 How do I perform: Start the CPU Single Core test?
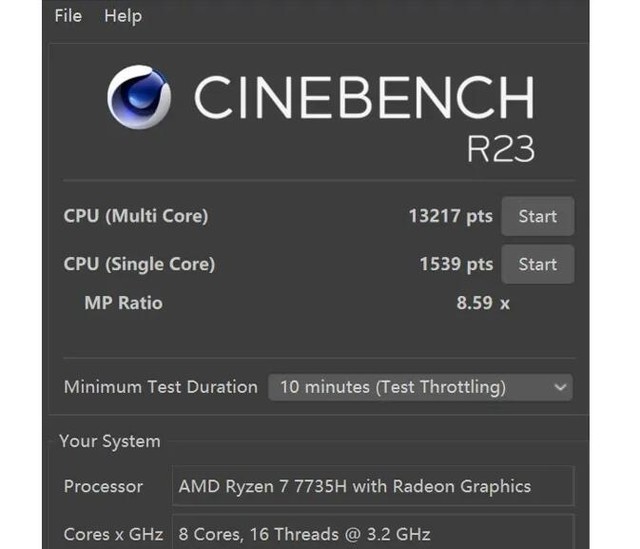pos(537,264)
